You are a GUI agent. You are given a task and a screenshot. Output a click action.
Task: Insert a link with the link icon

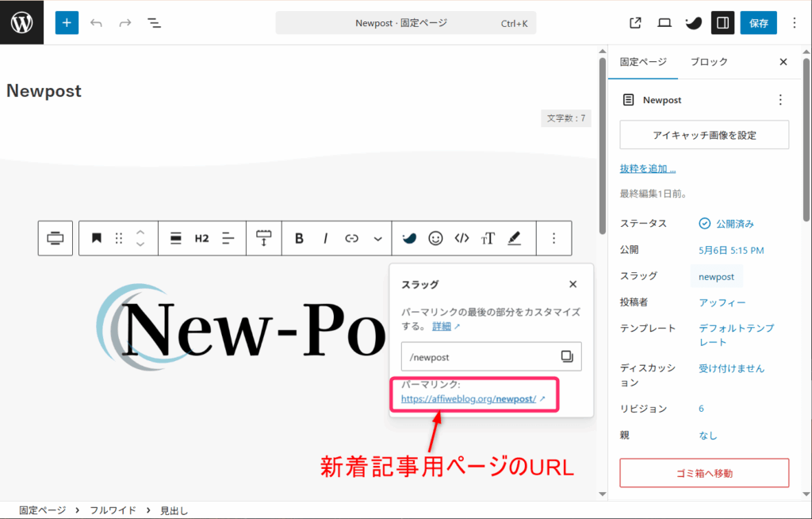(351, 238)
